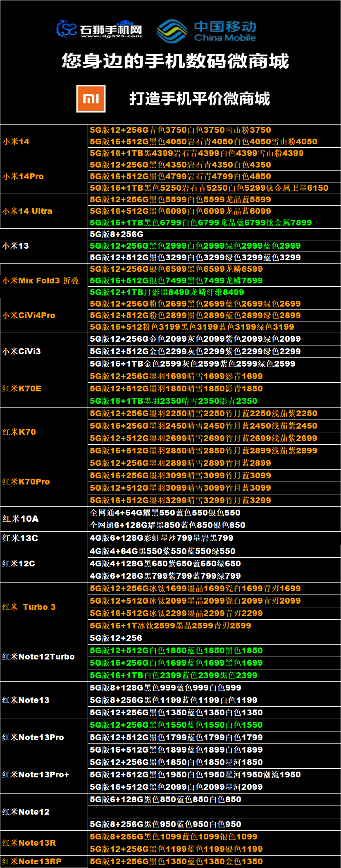Click the orange Xiaomi MI logo
This screenshot has height=868, width=341.
tap(91, 98)
